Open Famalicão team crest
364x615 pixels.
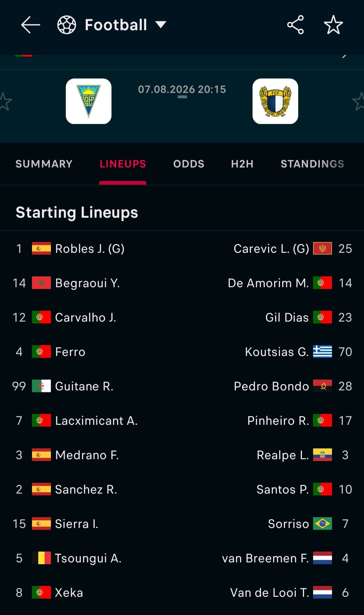click(275, 101)
